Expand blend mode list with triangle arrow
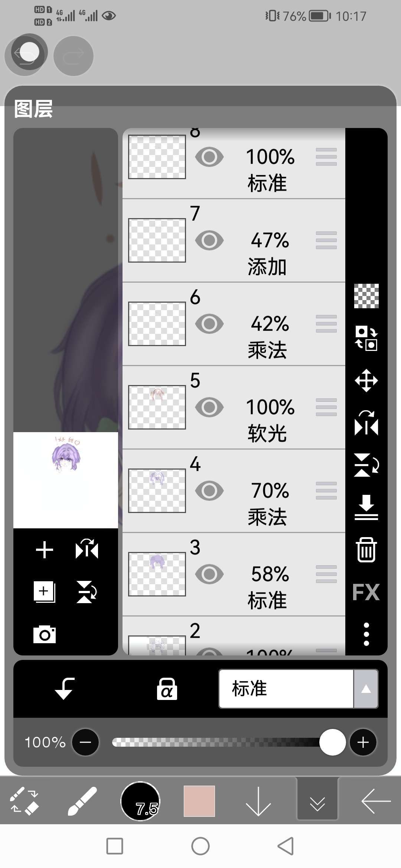401x868 pixels. pyautogui.click(x=366, y=689)
